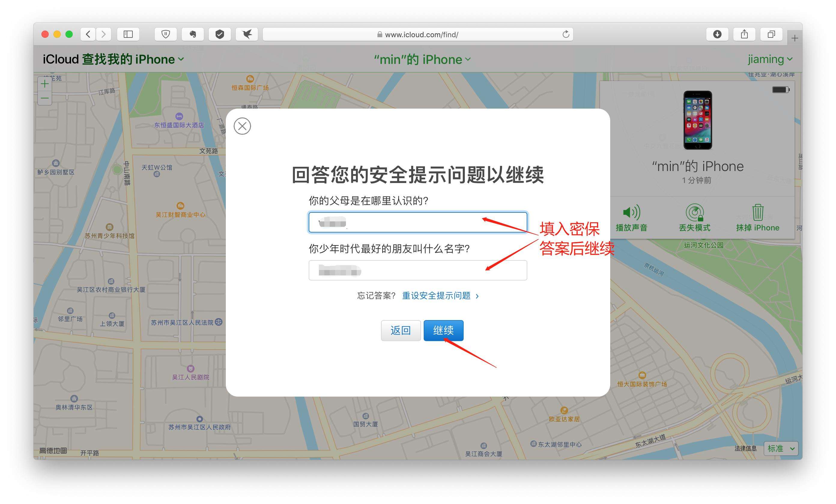Click the 返回 button
Image resolution: width=836 pixels, height=504 pixels.
[x=401, y=331]
